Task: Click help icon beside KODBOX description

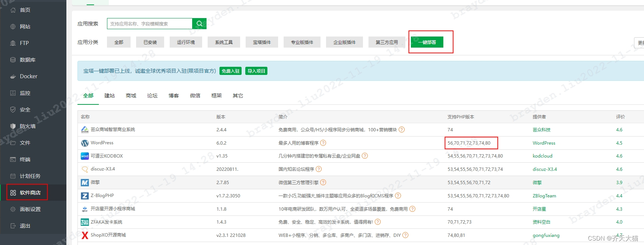Action: click(365, 156)
